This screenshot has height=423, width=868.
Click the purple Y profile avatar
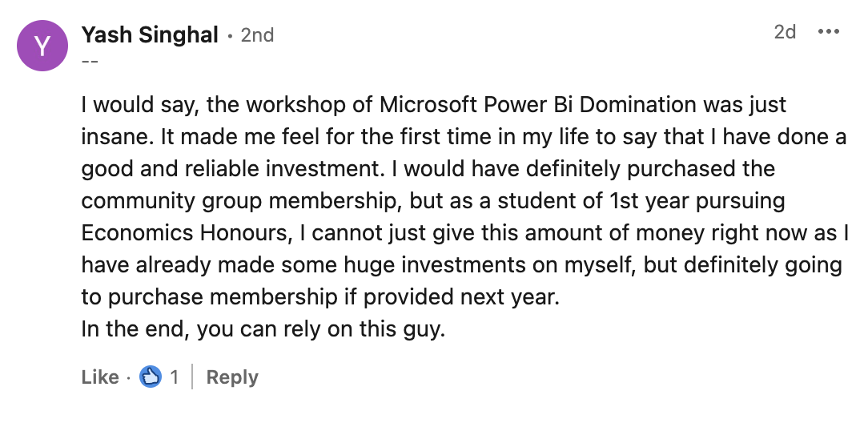coord(41,46)
